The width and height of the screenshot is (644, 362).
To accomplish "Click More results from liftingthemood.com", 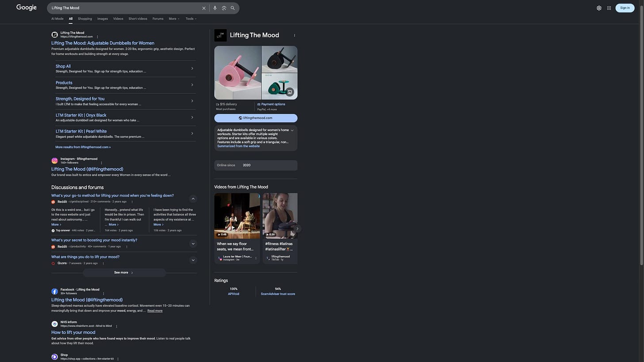I will point(83,147).
